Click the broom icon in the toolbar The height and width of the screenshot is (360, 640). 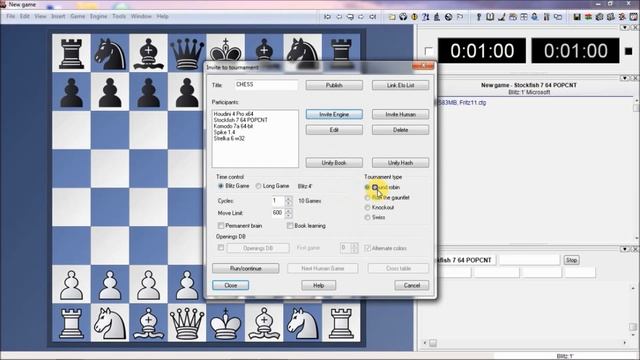pyautogui.click(x=502, y=17)
